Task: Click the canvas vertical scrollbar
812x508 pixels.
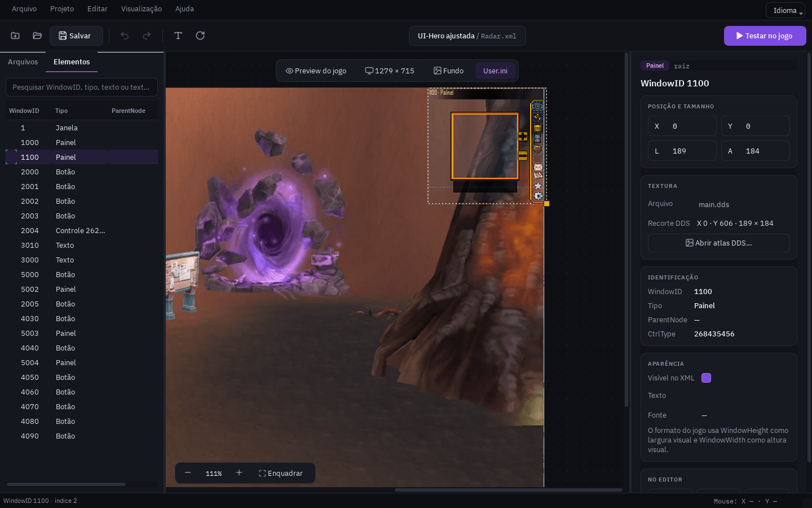Action: [x=626, y=230]
